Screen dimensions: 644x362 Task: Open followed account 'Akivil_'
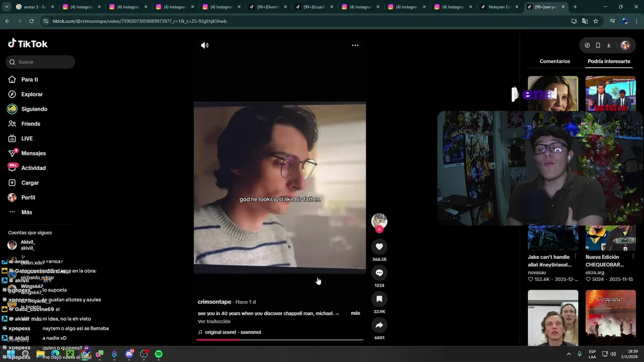pyautogui.click(x=28, y=245)
